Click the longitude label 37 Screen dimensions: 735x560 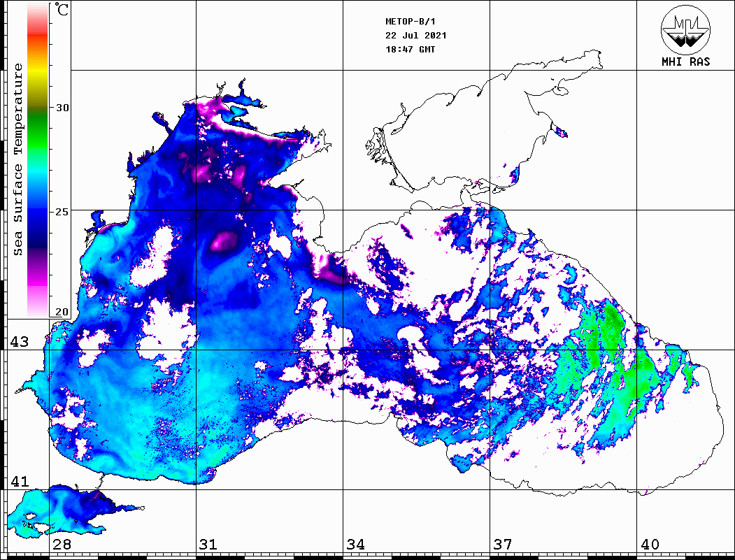point(503,545)
